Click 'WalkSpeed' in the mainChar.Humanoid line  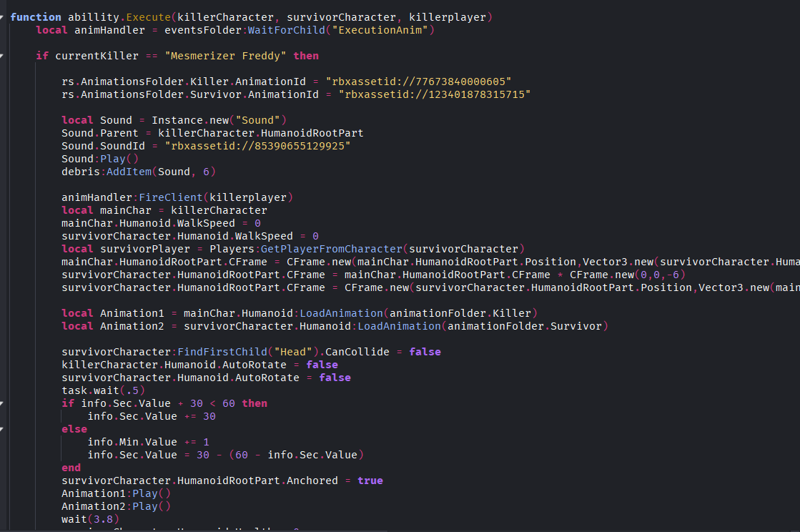tap(206, 223)
